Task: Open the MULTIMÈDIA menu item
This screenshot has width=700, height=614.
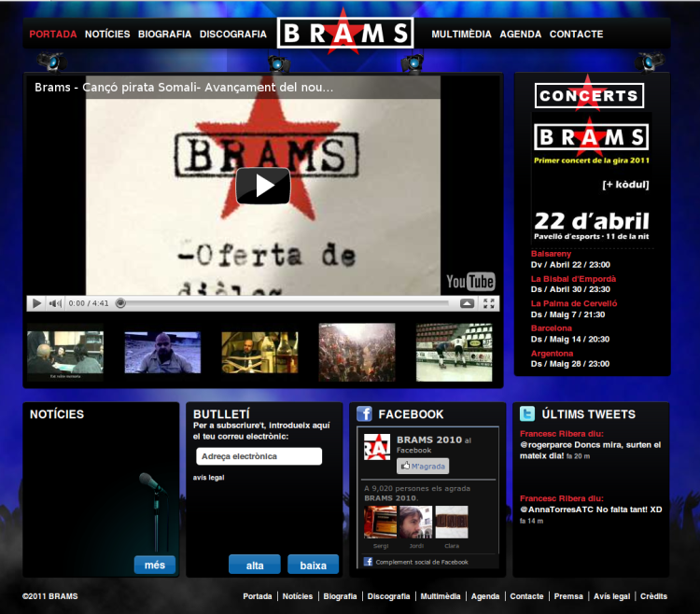Action: click(461, 34)
